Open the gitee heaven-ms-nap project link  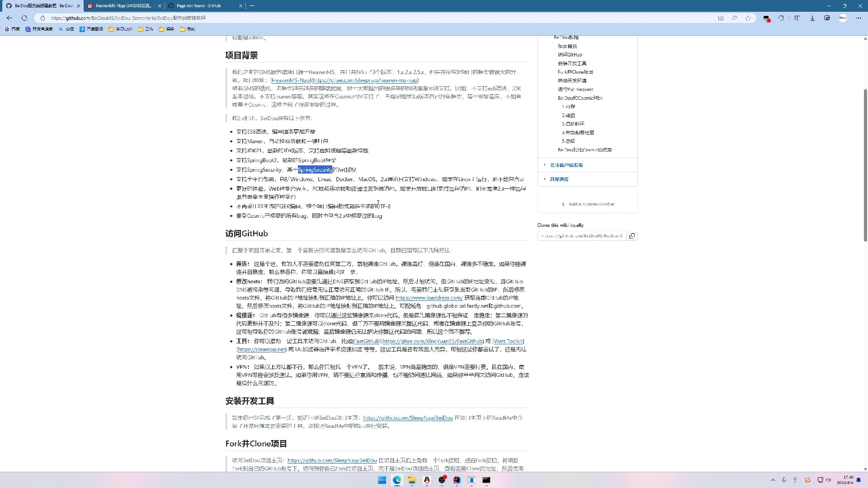tap(365, 80)
